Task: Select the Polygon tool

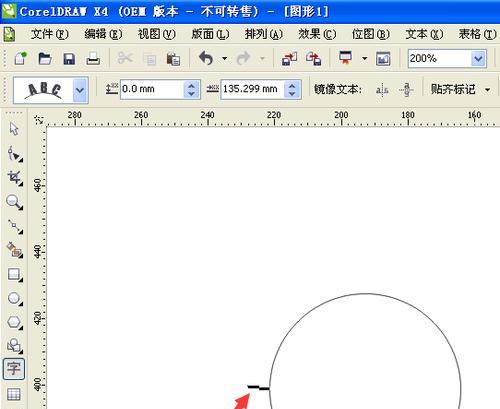Action: coord(15,322)
